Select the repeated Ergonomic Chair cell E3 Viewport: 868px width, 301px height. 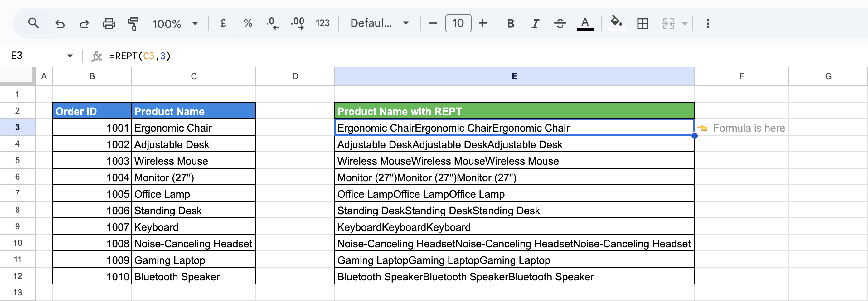pos(514,127)
